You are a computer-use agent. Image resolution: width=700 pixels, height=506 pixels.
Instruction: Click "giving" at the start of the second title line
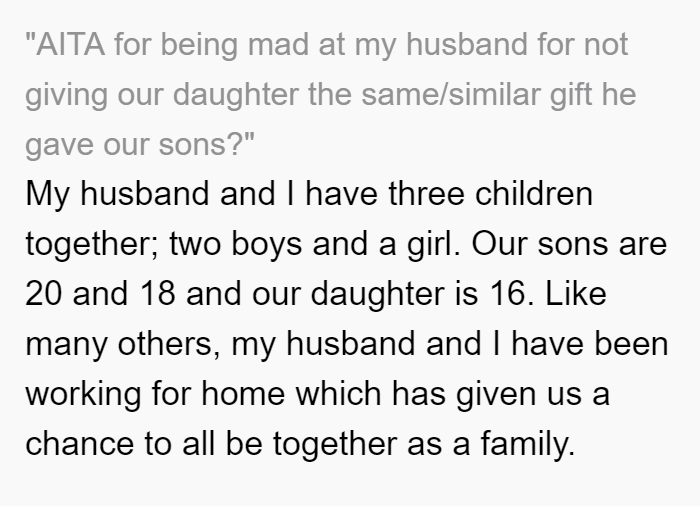click(x=66, y=95)
